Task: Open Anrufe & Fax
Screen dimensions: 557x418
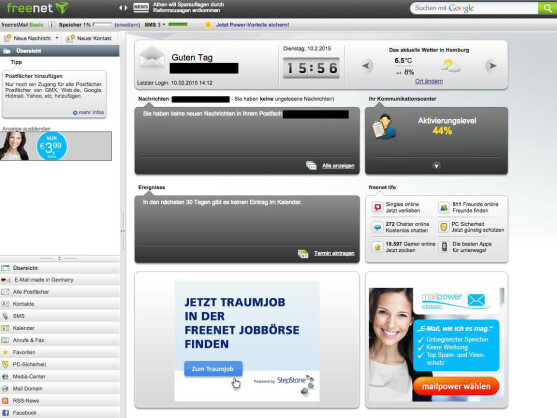Action: (x=60, y=340)
